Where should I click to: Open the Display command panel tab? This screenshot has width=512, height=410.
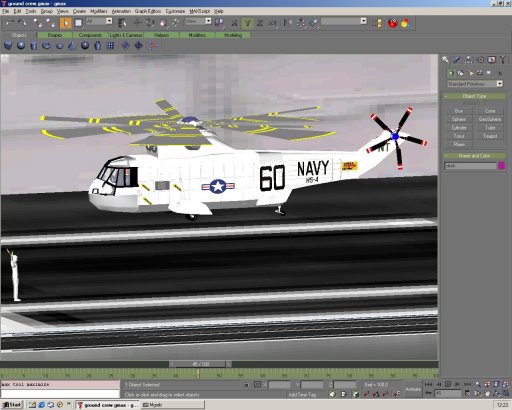pos(492,60)
